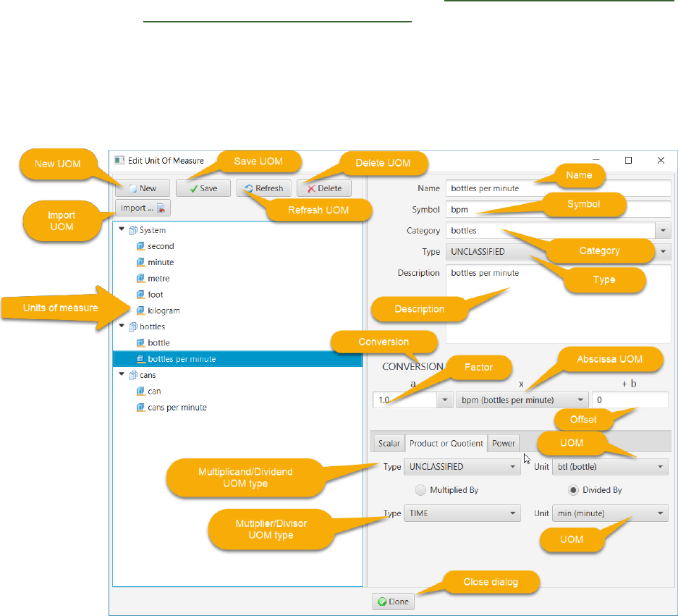Switch to the Scalar tab

pos(389,444)
